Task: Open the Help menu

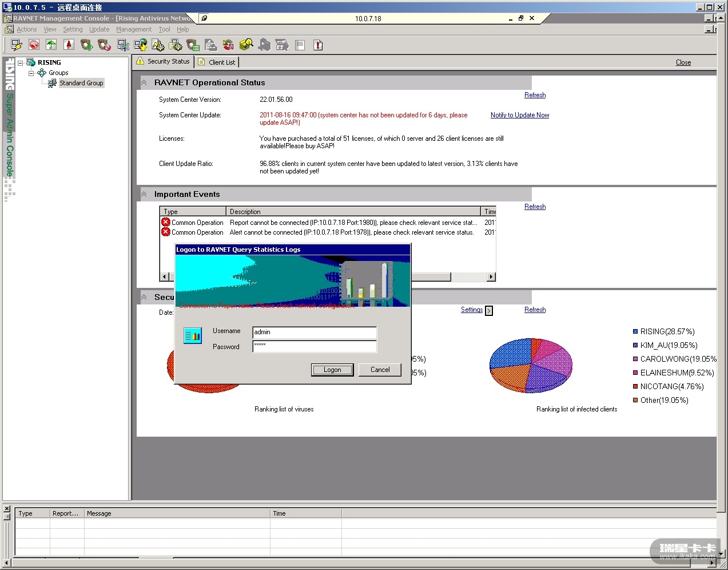Action: [x=182, y=29]
